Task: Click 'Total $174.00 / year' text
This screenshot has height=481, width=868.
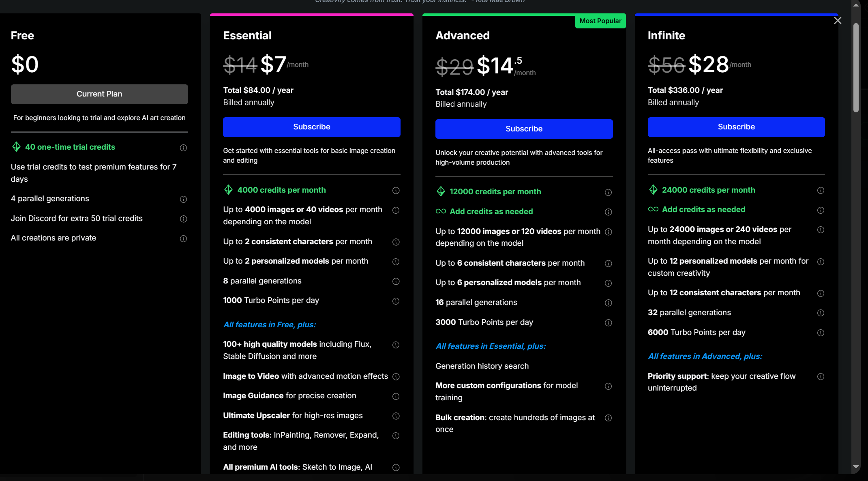Action: (472, 92)
